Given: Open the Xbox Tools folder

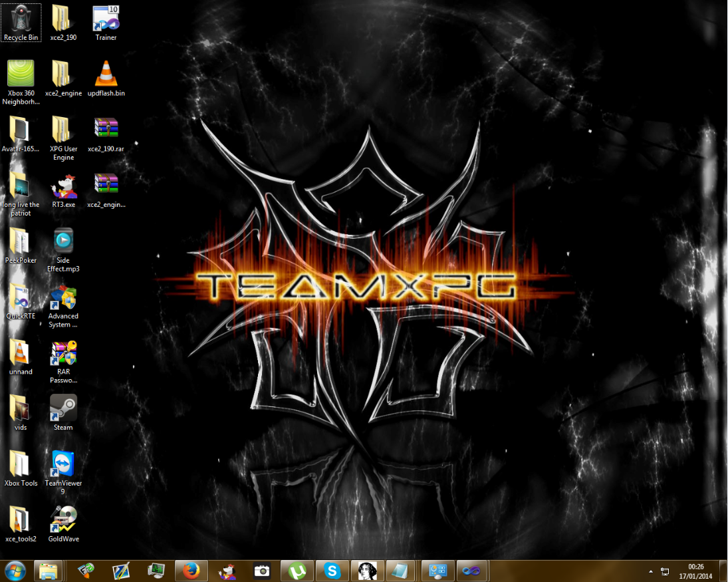Looking at the screenshot, I should tap(21, 464).
